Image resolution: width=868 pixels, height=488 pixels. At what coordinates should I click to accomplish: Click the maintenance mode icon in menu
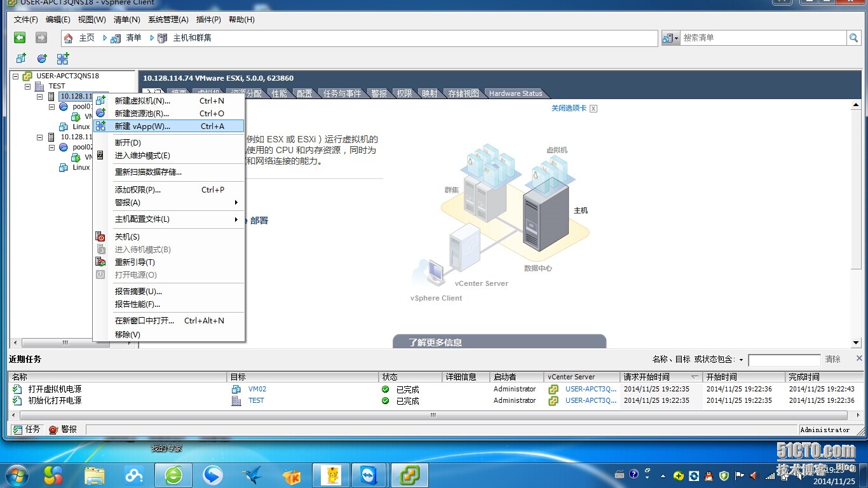tap(100, 155)
